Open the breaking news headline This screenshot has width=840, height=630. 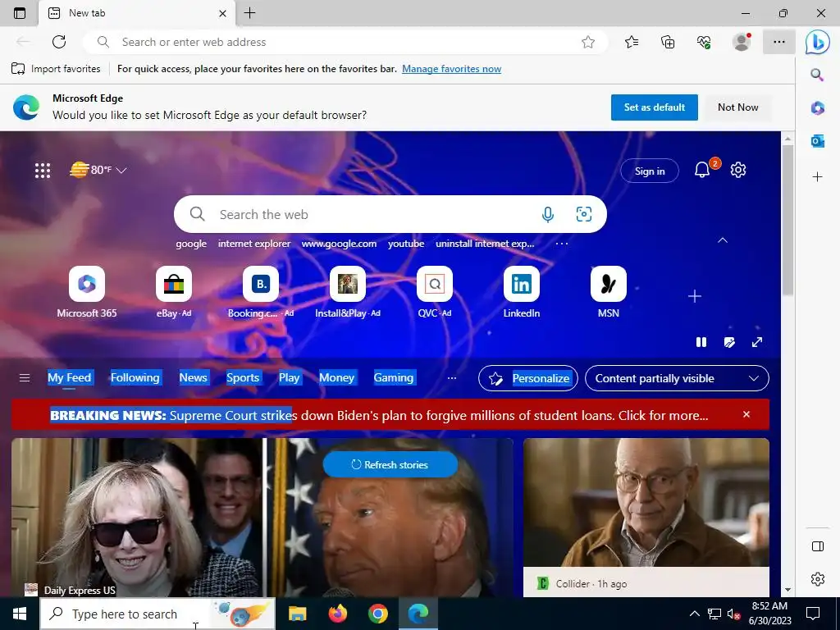pos(379,415)
